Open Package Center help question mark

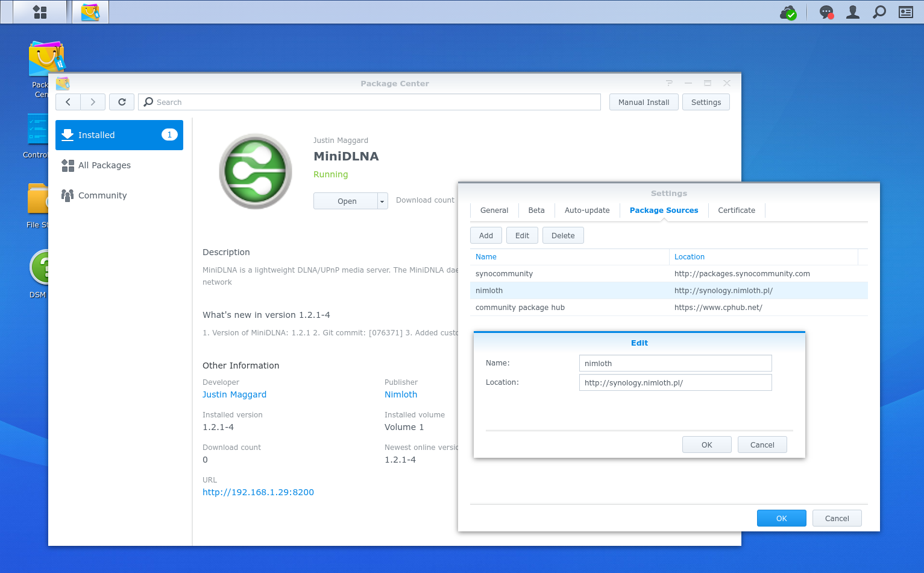point(669,83)
